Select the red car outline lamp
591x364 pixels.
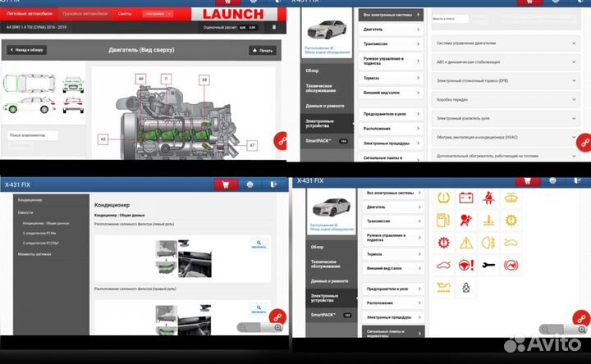click(x=443, y=266)
